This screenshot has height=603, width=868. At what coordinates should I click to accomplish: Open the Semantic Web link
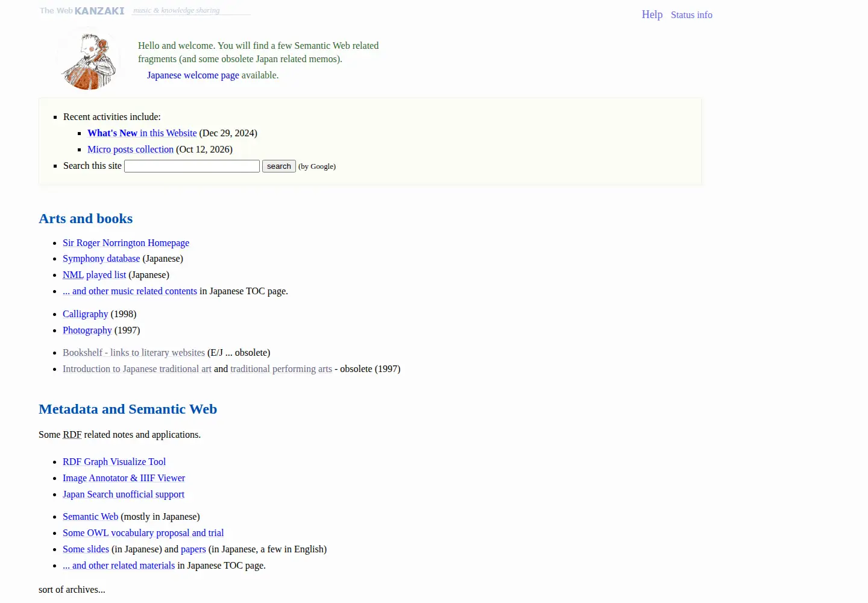(x=90, y=517)
